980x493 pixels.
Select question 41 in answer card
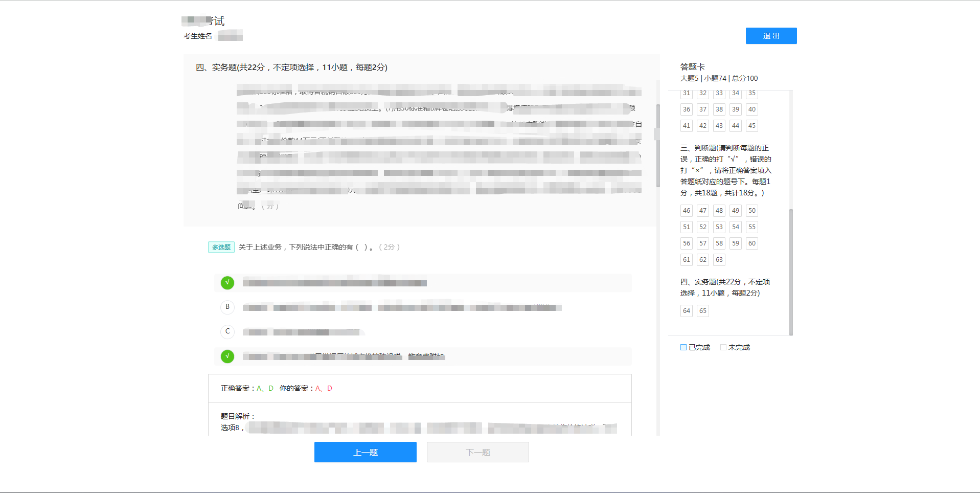pos(687,126)
